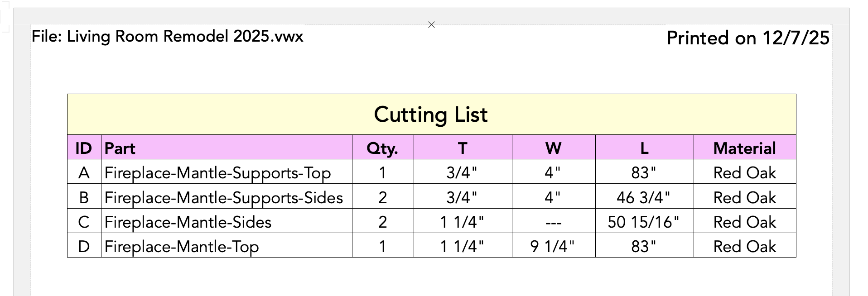Image resolution: width=868 pixels, height=296 pixels.
Task: Select the Fireplace-Mantle-Supports-Sides part cell
Action: click(223, 198)
